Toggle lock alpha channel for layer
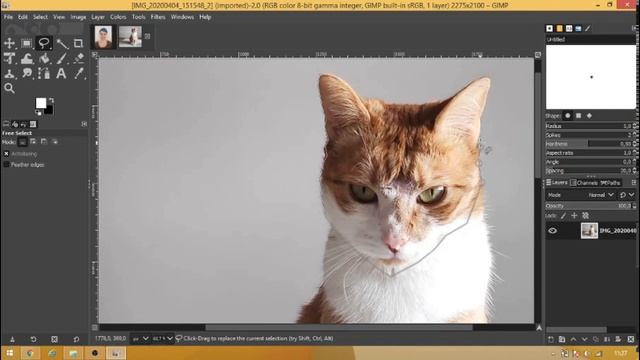 [586, 216]
